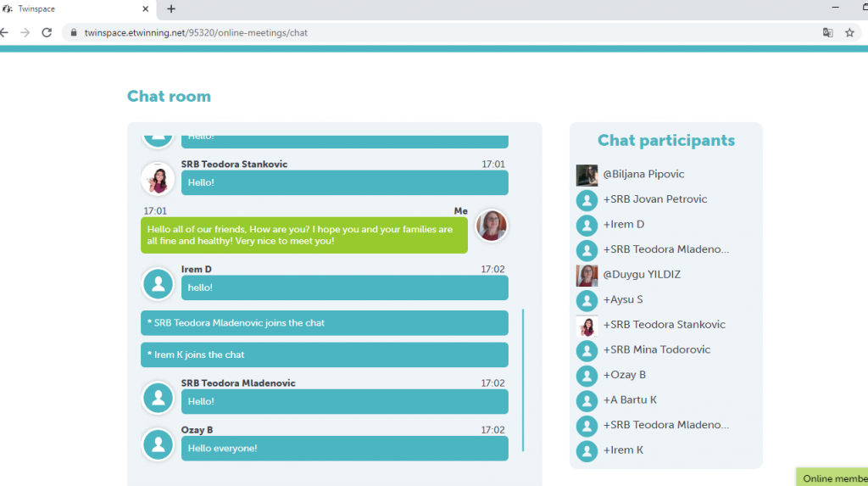Bookmark this page with the star icon
Viewport: 868px width, 486px height.
pos(849,33)
